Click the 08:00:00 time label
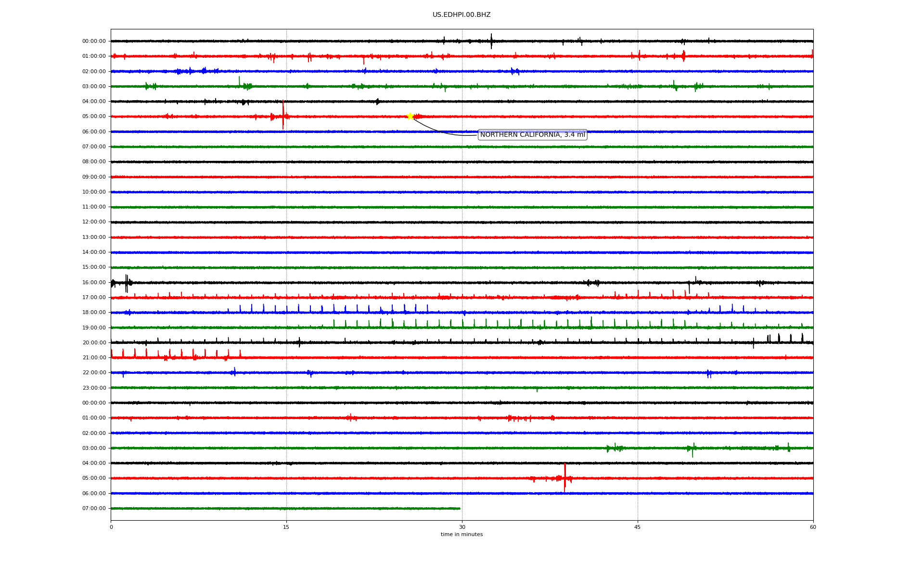Viewport: 924px width, 578px height. pos(94,162)
